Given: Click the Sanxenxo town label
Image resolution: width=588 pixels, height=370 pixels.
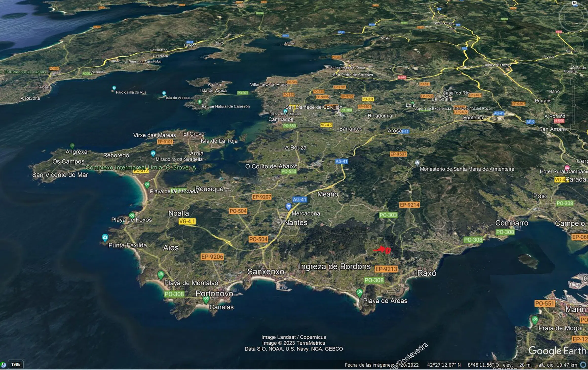Looking at the screenshot, I should point(266,272).
